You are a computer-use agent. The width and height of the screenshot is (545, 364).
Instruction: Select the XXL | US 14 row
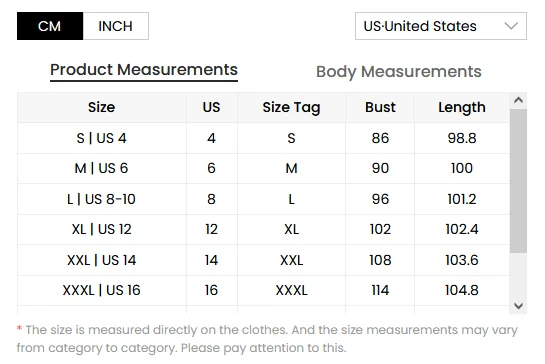263,260
